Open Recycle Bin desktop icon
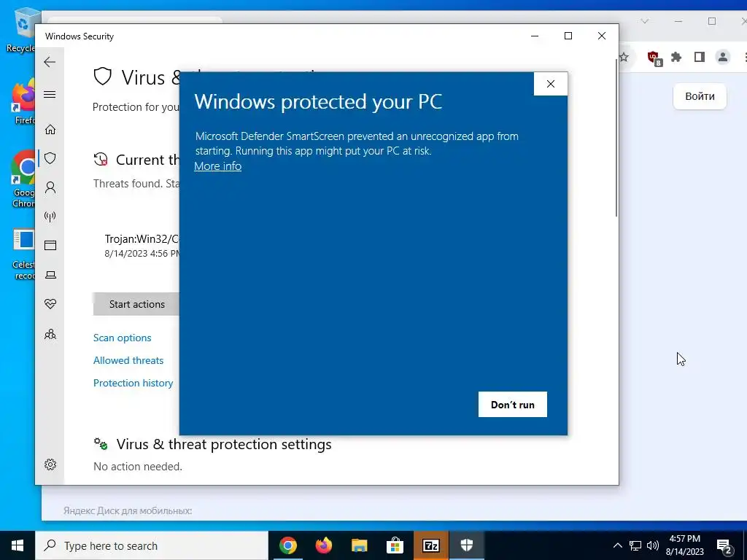The width and height of the screenshot is (747, 560). [x=21, y=29]
